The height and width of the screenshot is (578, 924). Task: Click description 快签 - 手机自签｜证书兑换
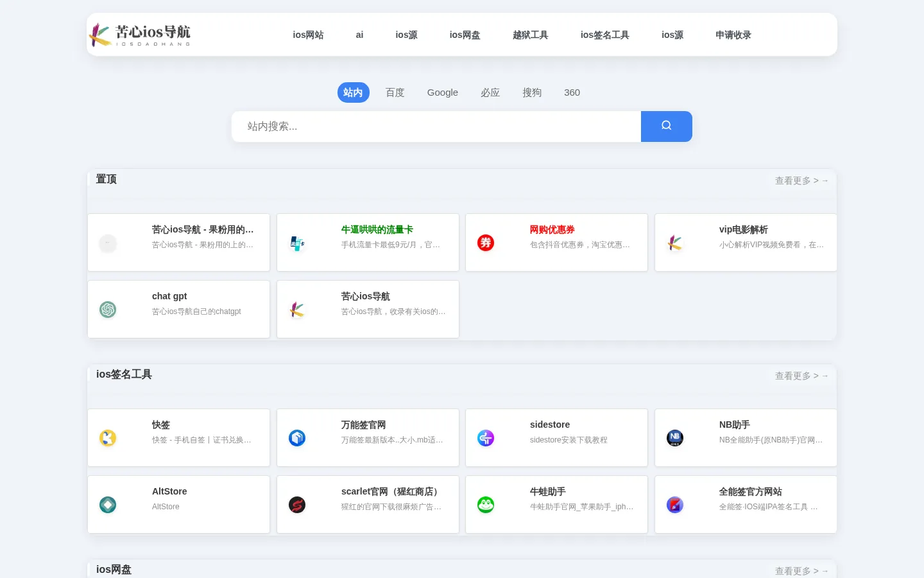[x=201, y=440]
